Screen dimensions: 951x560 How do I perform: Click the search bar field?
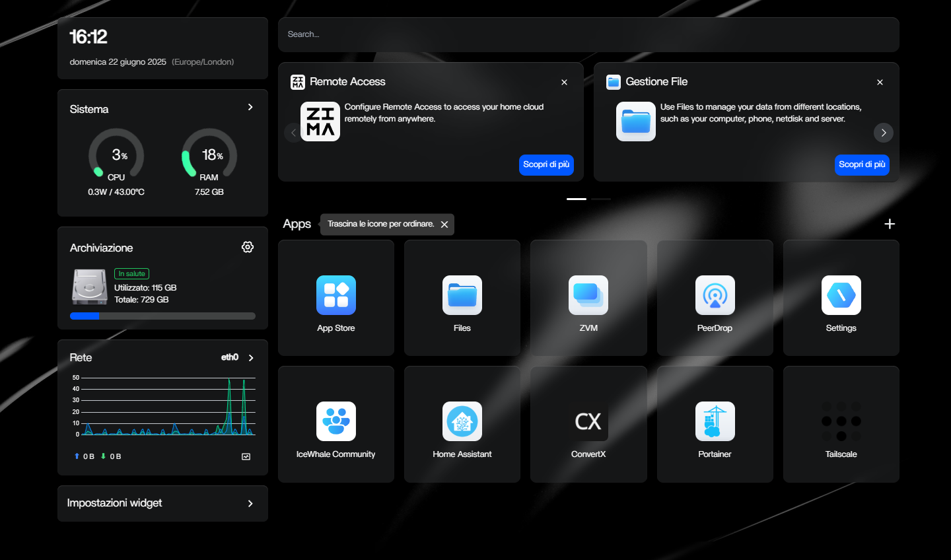(588, 34)
